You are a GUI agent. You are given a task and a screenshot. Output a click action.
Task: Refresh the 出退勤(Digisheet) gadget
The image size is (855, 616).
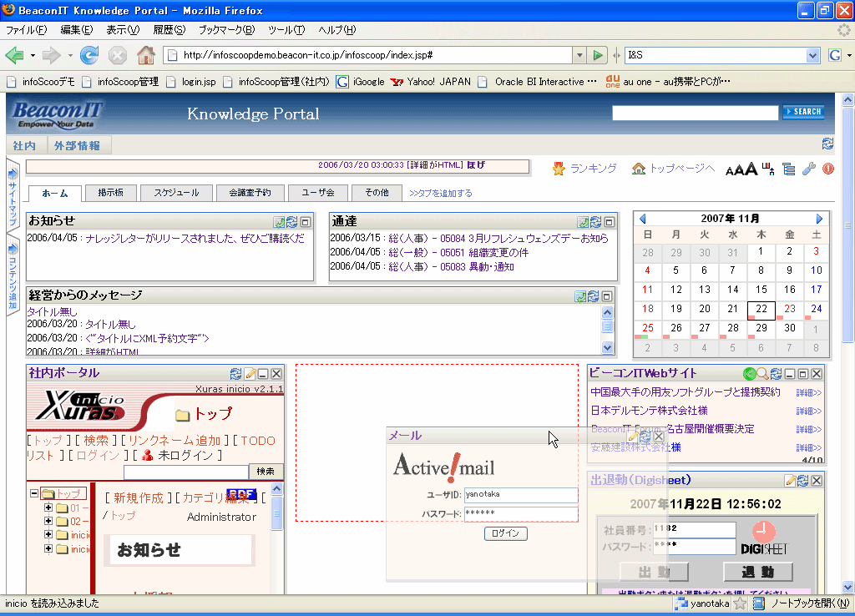802,480
